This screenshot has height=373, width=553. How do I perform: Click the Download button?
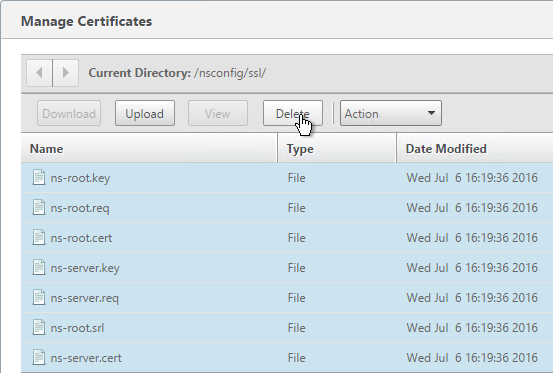point(69,113)
